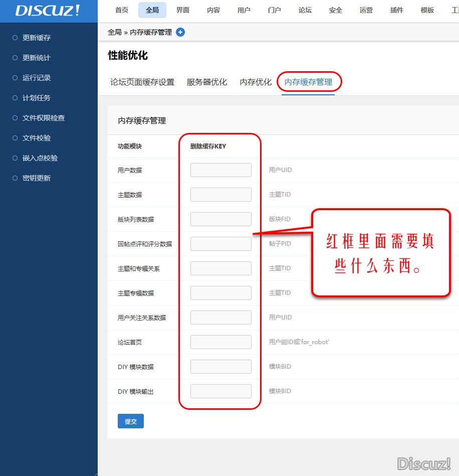Select the 内存优化 tab

click(x=256, y=82)
